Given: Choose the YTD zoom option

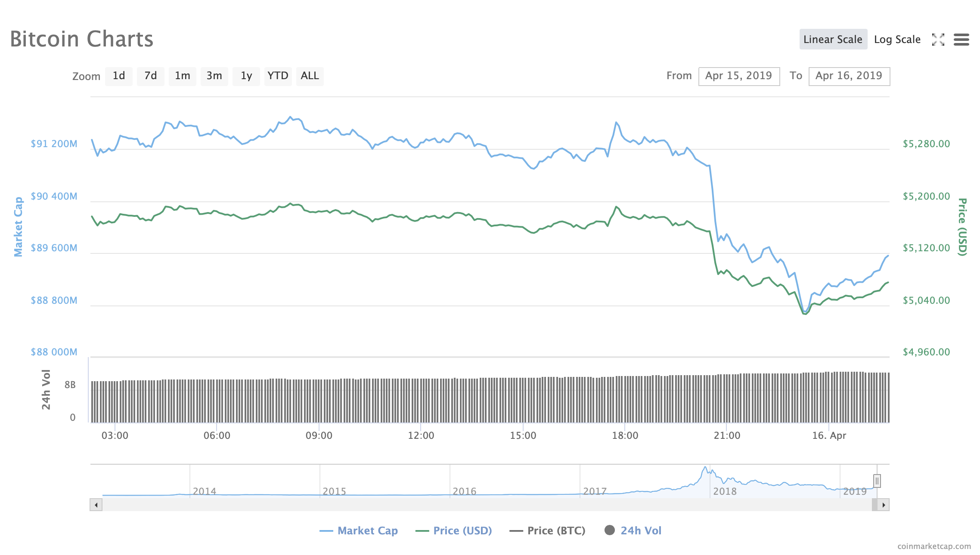Looking at the screenshot, I should (x=278, y=76).
